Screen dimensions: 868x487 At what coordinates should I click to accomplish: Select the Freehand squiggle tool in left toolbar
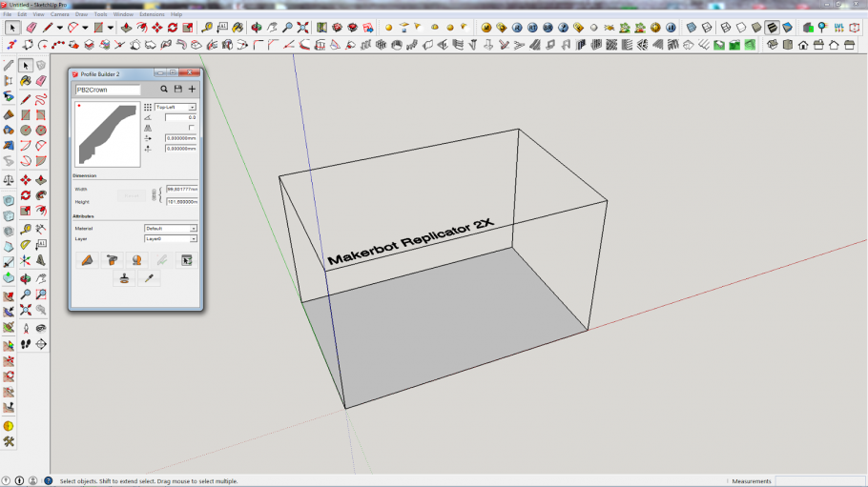[41, 100]
